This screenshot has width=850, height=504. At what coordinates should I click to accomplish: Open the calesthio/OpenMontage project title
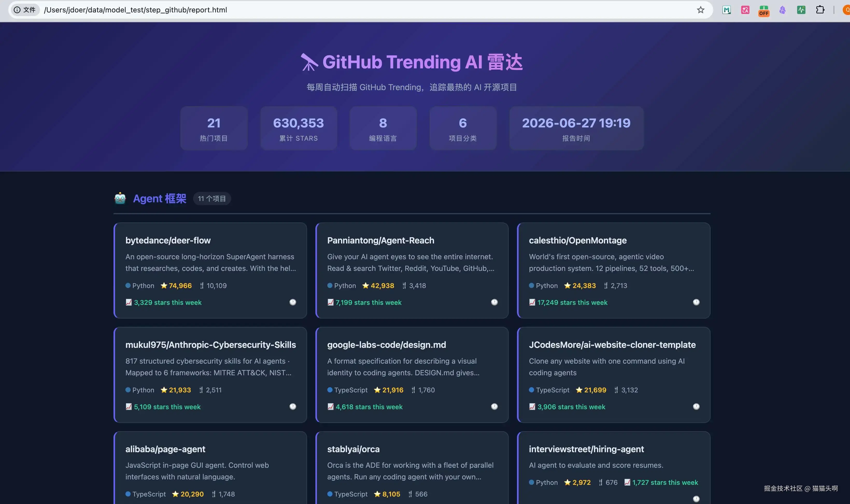(x=578, y=240)
